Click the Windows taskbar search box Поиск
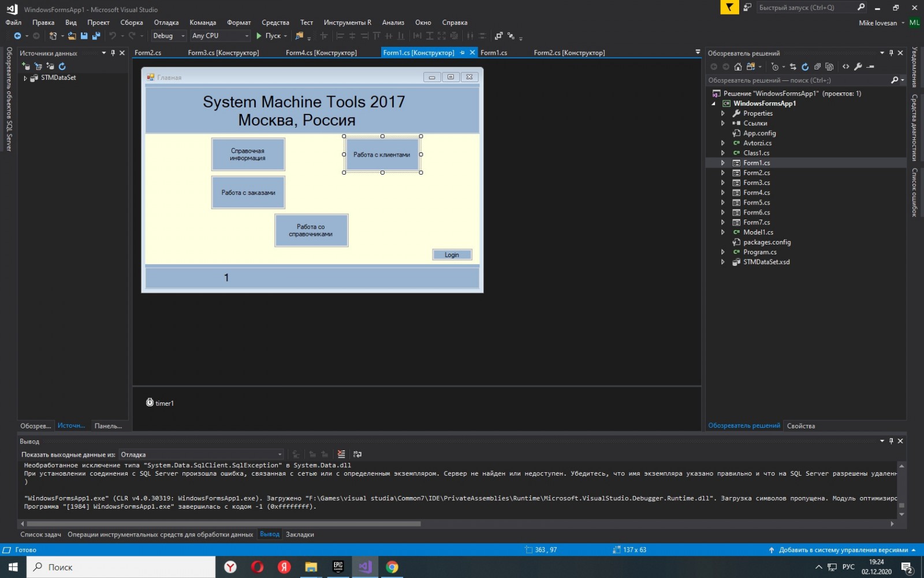This screenshot has height=578, width=924. [x=121, y=567]
